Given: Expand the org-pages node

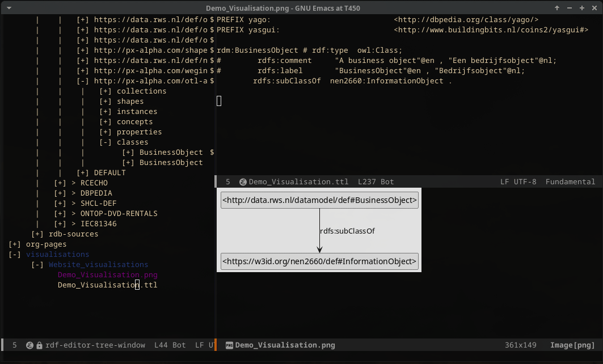Looking at the screenshot, I should coord(15,244).
